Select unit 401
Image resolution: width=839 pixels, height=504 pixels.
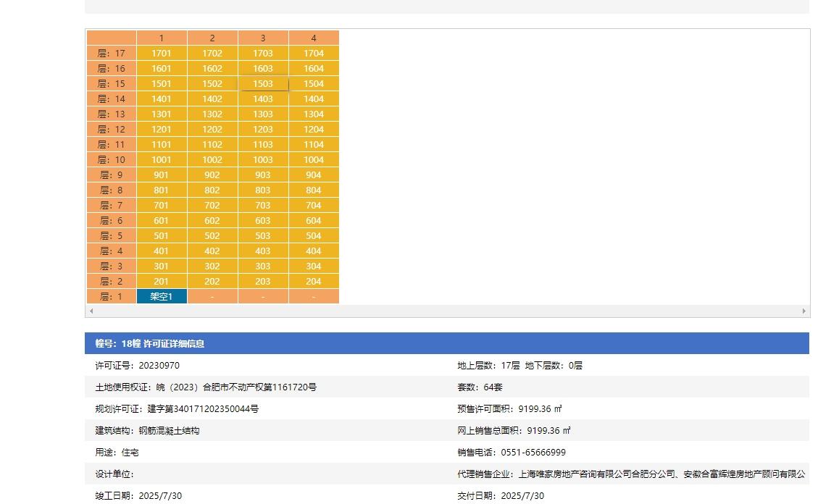click(162, 251)
